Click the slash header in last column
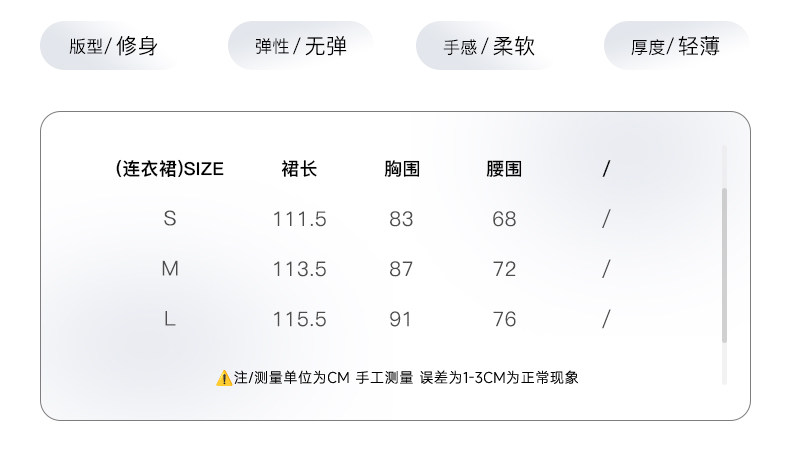The height and width of the screenshot is (450, 790). click(x=606, y=169)
